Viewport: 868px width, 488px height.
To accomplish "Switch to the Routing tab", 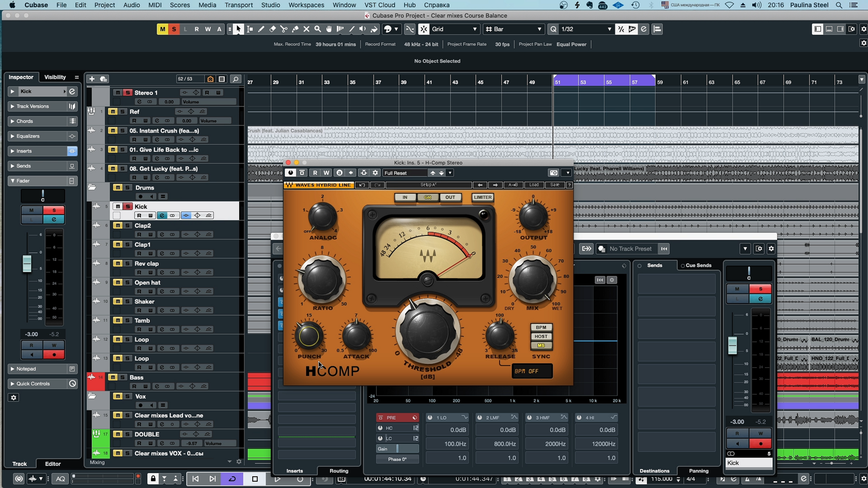I will click(x=339, y=471).
